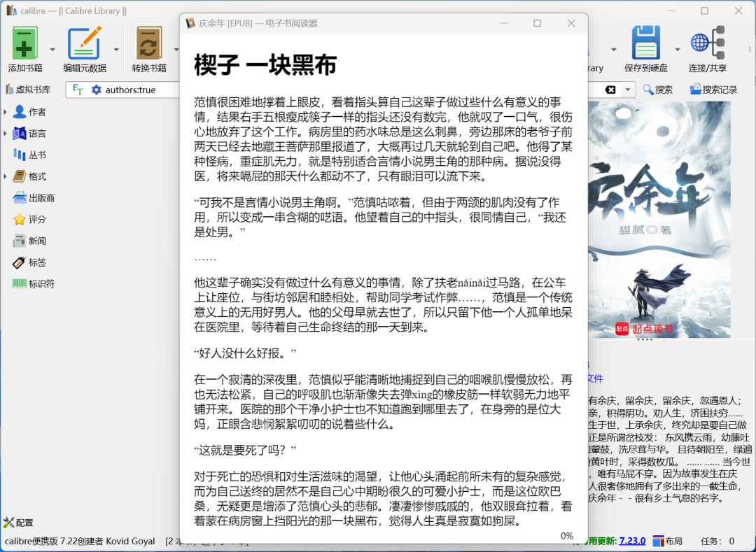Click the 虚拟书库 (Virtual library) button
The width and height of the screenshot is (756, 552).
pos(28,90)
